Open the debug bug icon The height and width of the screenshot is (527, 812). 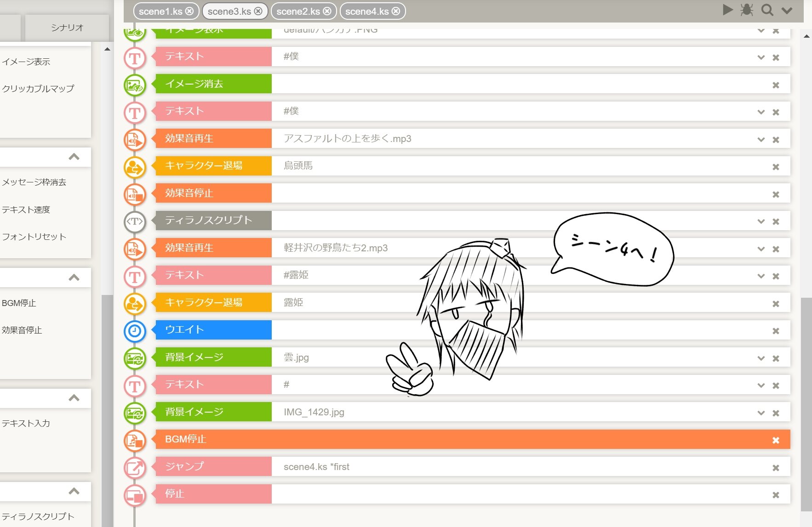coord(747,10)
